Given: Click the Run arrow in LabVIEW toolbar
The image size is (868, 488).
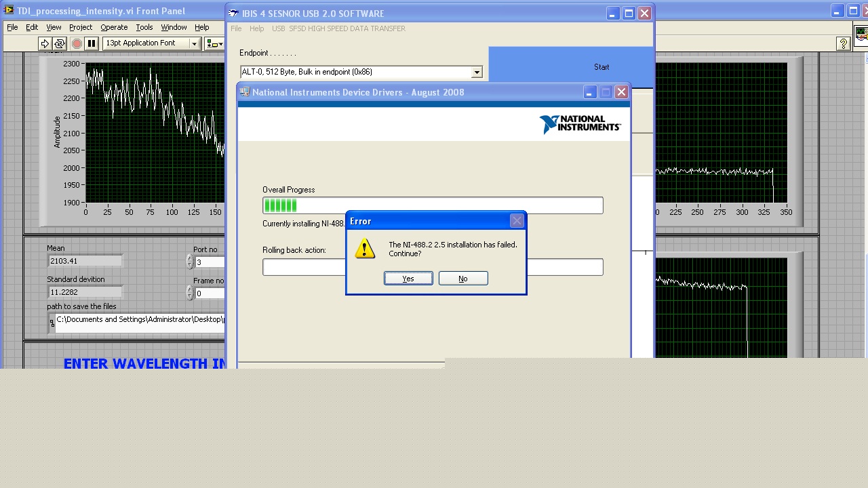Looking at the screenshot, I should pyautogui.click(x=45, y=43).
